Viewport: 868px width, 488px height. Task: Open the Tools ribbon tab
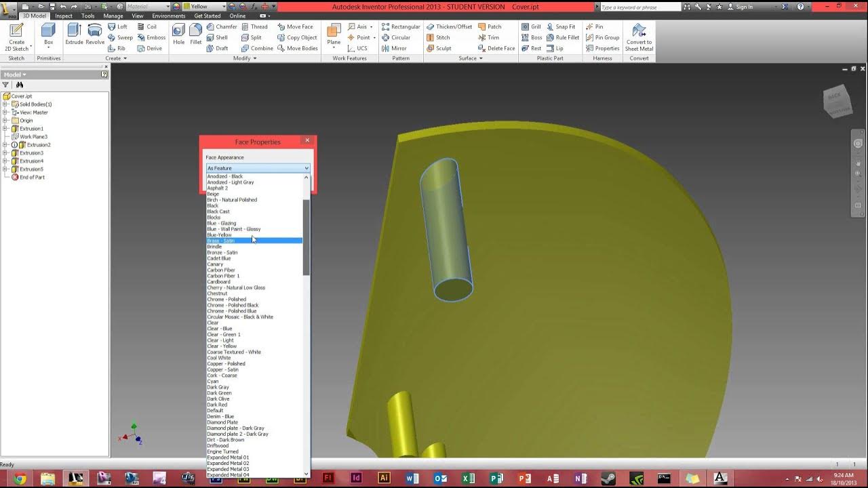pyautogui.click(x=88, y=16)
